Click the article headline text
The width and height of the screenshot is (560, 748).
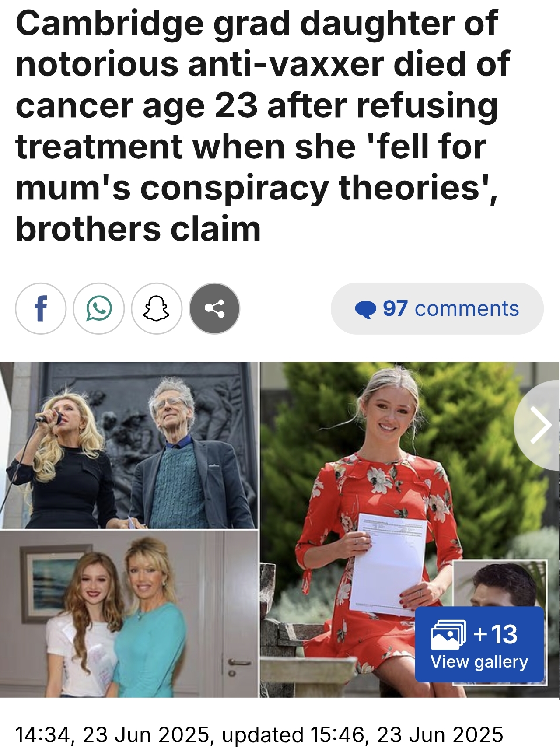coord(262,126)
